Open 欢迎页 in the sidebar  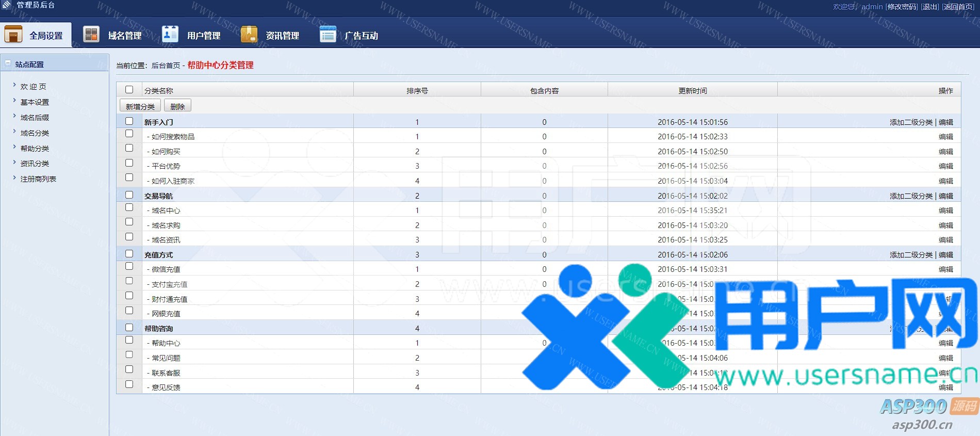tap(34, 87)
